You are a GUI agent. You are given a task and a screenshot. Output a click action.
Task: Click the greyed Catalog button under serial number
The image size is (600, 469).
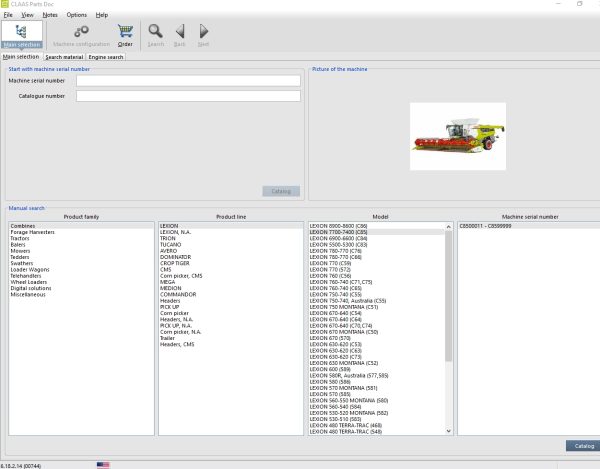281,191
